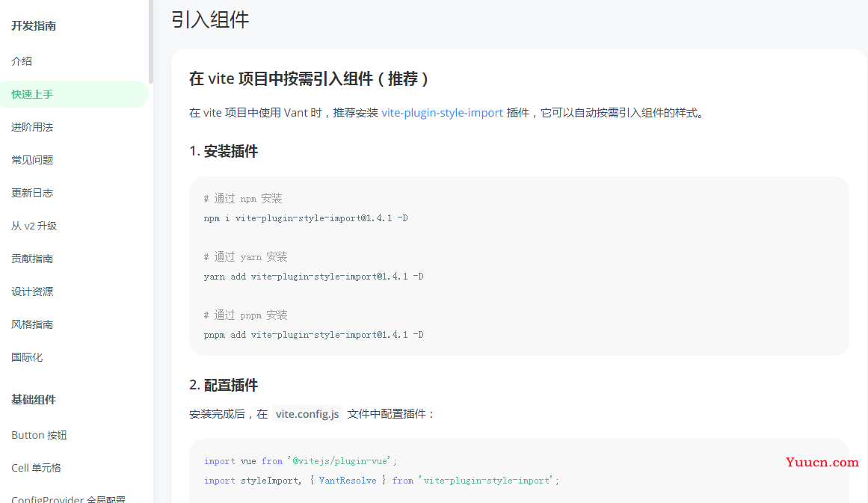
Task: Go to the Cell 单元格 component page
Action: (36, 468)
